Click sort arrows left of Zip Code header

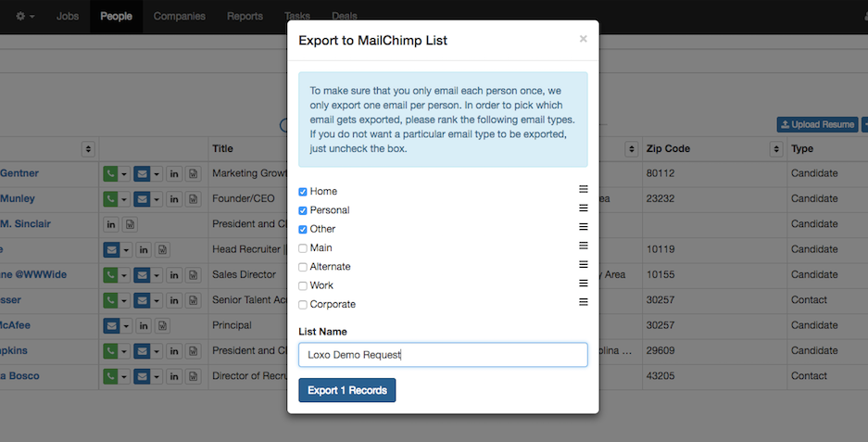pyautogui.click(x=632, y=148)
